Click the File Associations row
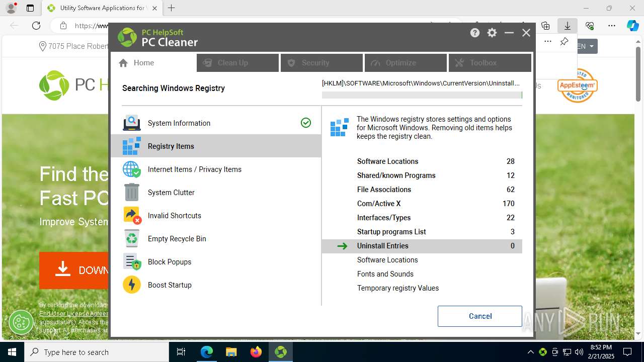644x362 pixels. (x=422, y=190)
